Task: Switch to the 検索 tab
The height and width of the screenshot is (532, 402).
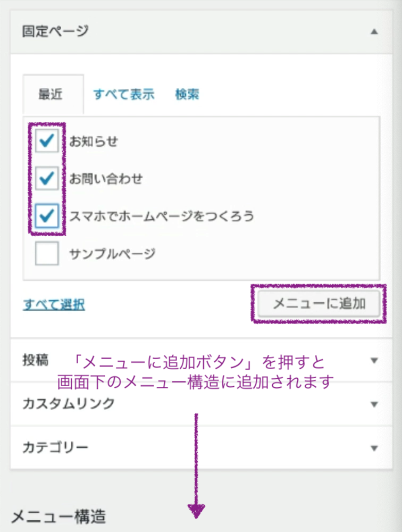Action: click(x=187, y=95)
